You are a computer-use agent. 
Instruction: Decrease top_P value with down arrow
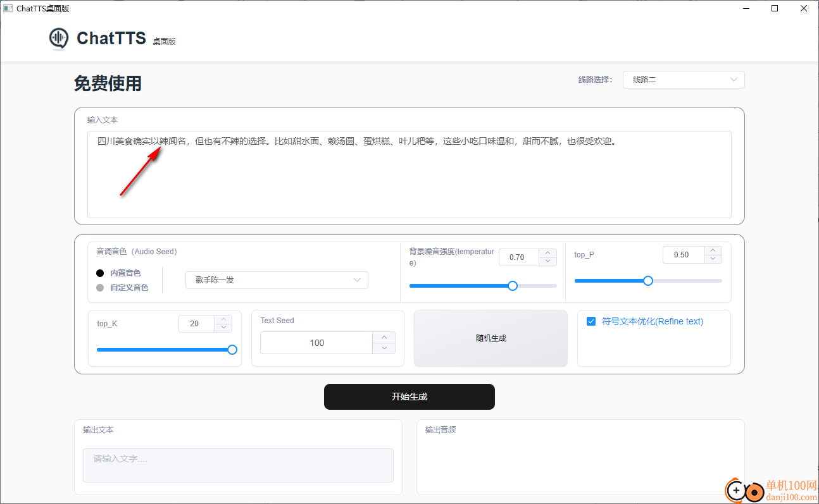(x=713, y=259)
